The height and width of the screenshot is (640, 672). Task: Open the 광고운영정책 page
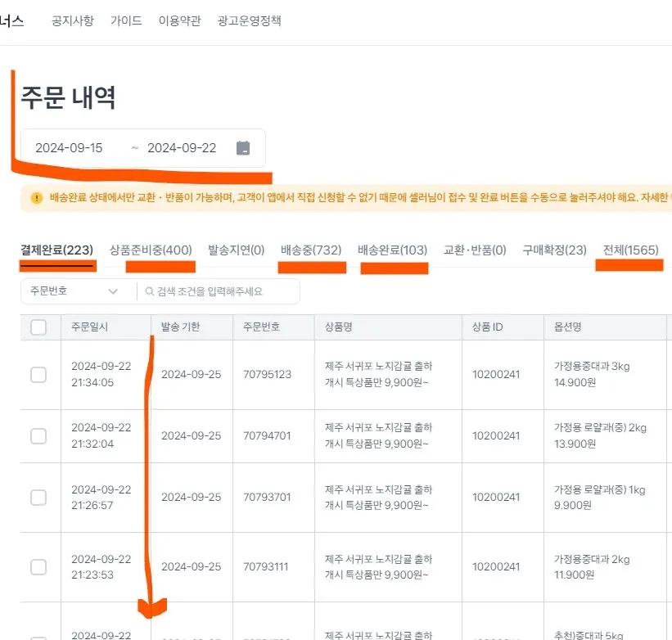(249, 20)
